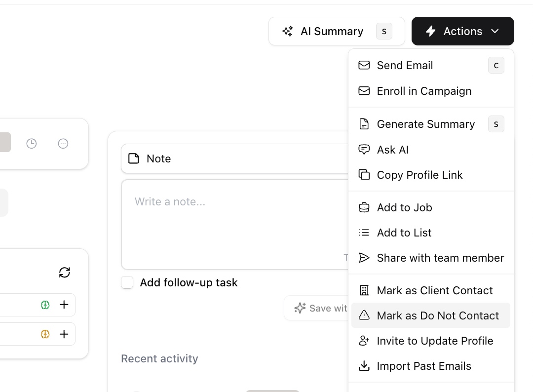Click the orange brain icon
Image resolution: width=533 pixels, height=392 pixels.
45,334
